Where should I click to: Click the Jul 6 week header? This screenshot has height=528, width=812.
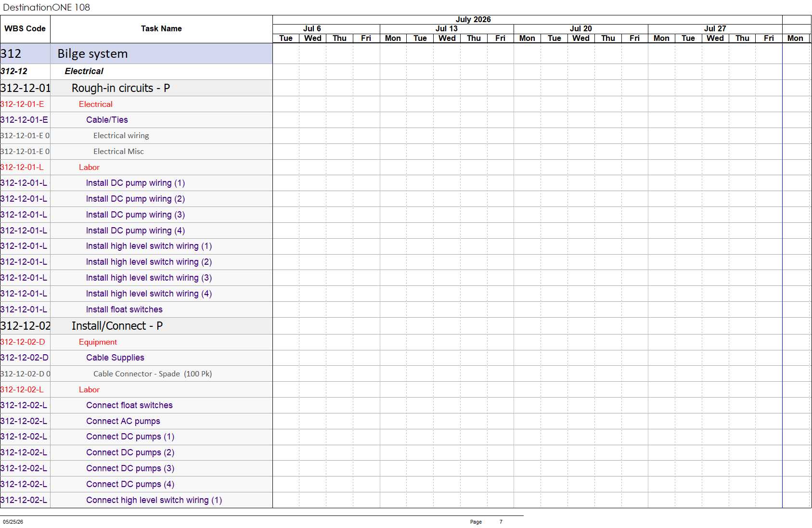[312, 29]
